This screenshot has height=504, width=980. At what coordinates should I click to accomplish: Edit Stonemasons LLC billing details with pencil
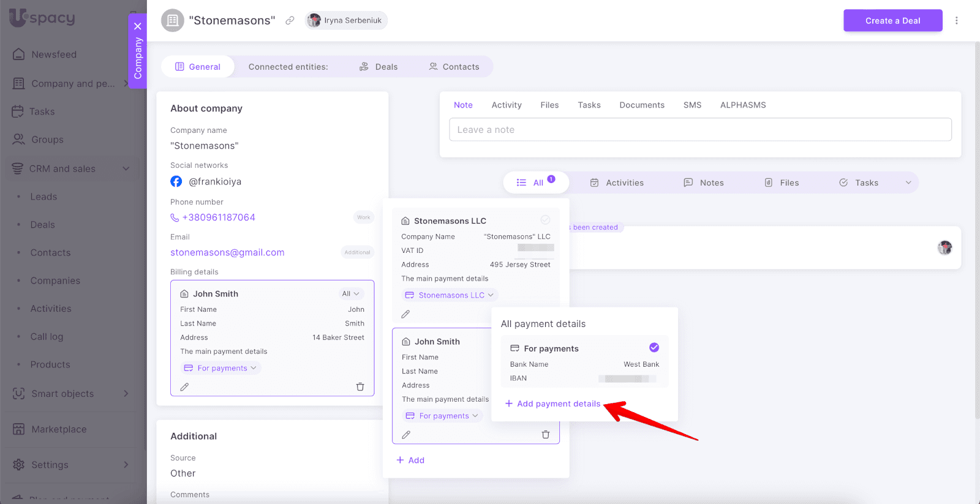tap(405, 314)
